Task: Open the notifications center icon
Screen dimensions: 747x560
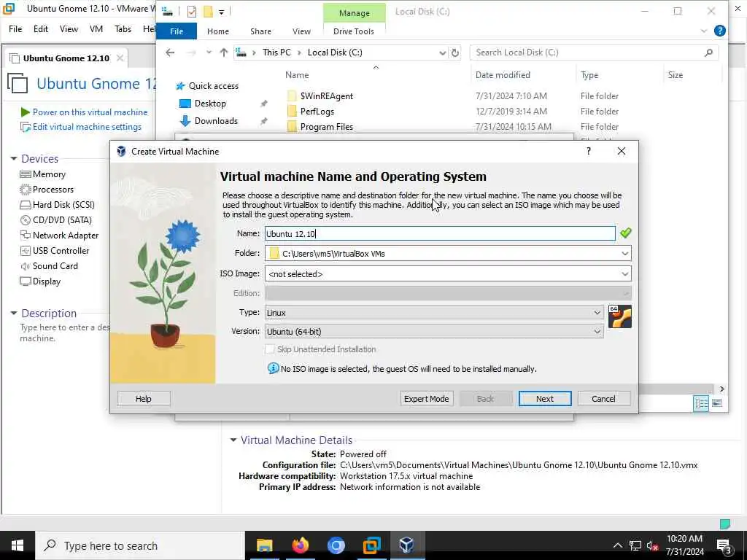Action: click(724, 546)
